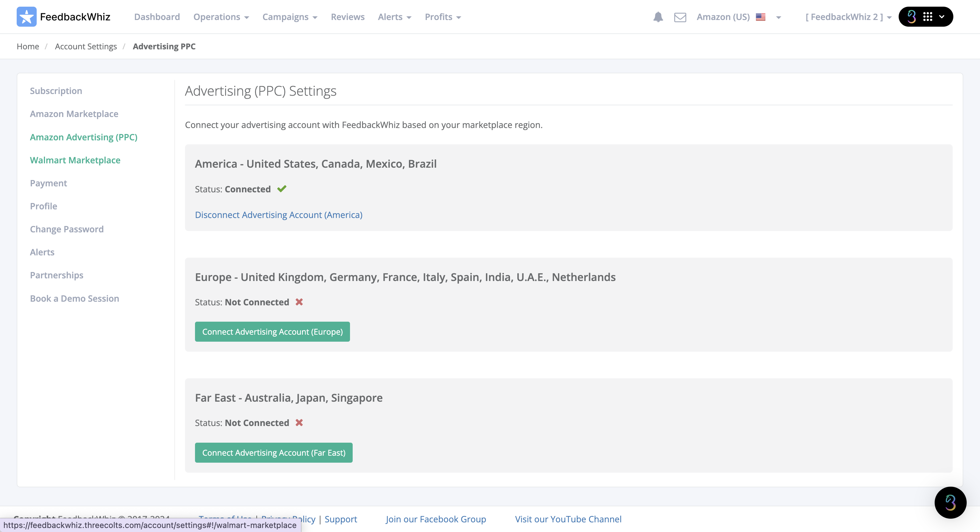
Task: Click the FeedbackWhiz brand name text
Action: 75,17
